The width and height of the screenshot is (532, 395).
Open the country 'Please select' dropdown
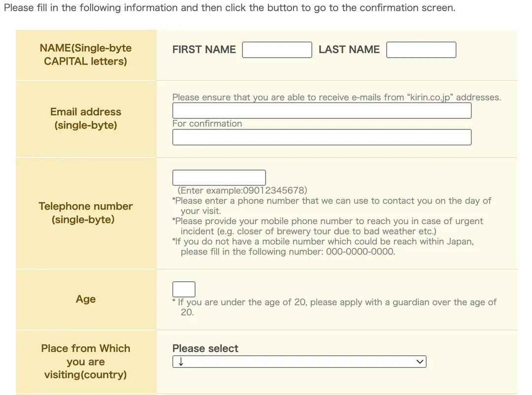(299, 362)
